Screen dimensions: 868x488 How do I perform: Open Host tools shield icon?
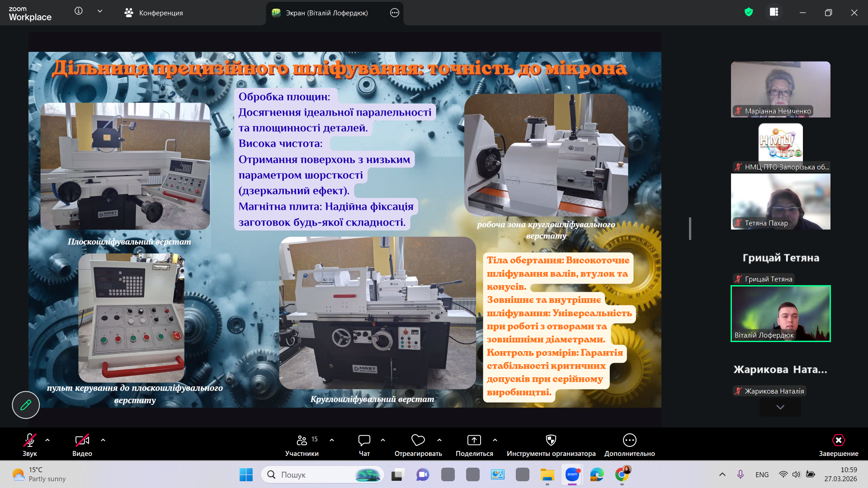[x=551, y=441]
